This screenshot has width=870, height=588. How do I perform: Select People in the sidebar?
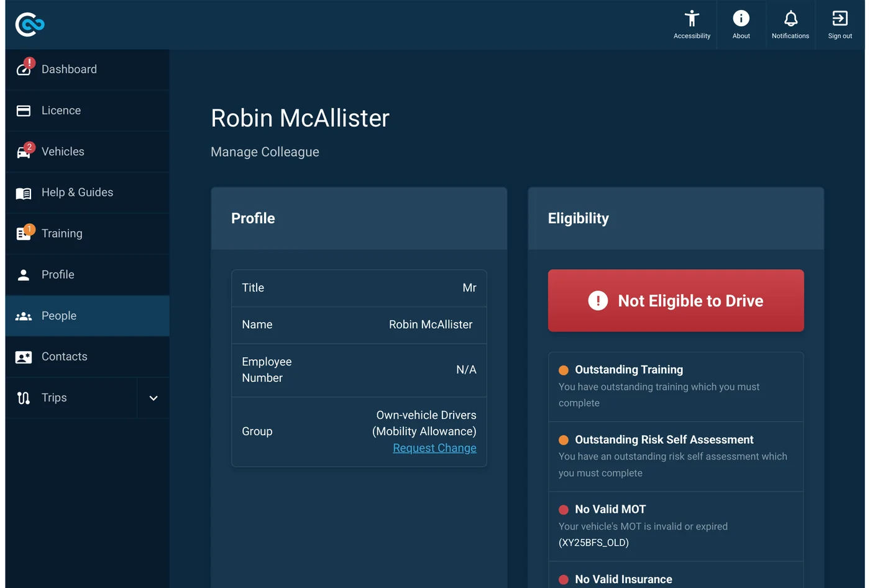click(x=87, y=316)
